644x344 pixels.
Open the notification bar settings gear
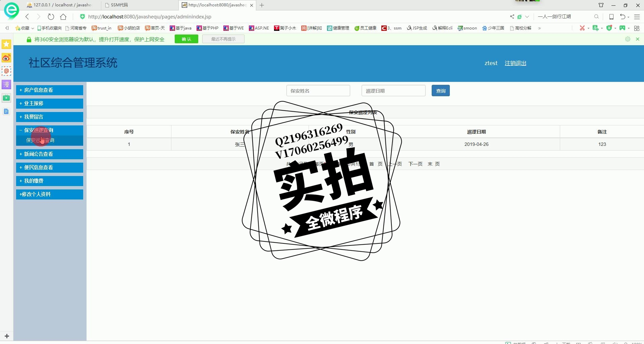(628, 39)
